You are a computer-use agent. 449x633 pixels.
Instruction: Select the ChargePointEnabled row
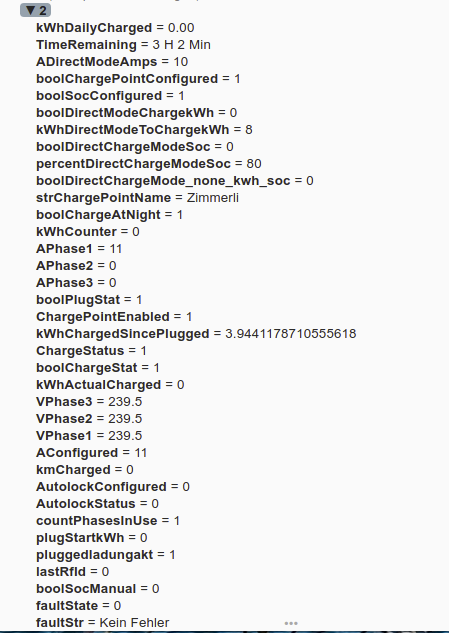pos(114,316)
